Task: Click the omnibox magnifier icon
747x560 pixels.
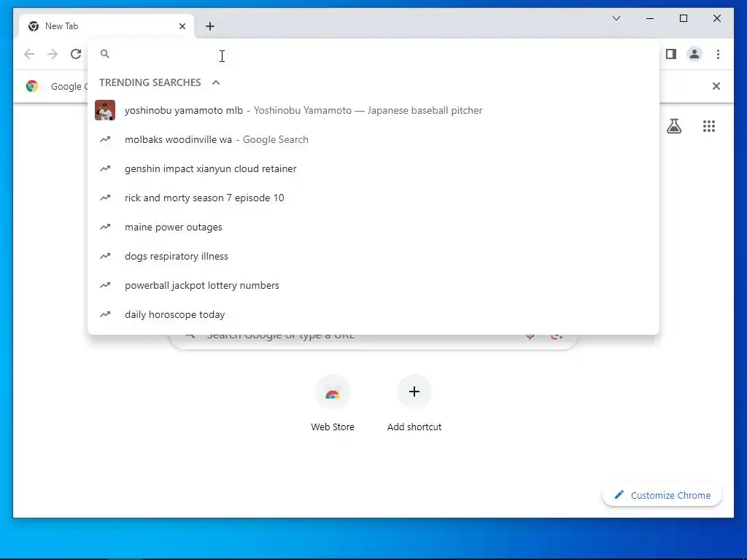Action: click(105, 54)
